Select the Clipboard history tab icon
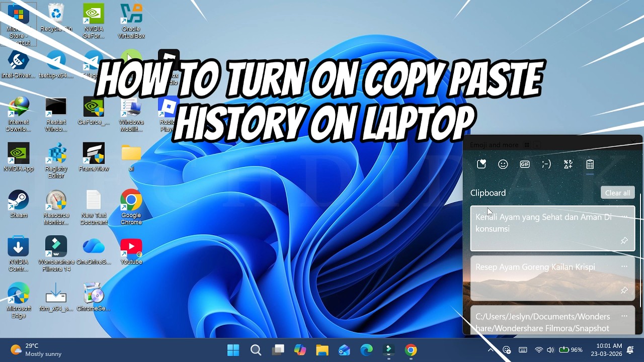The height and width of the screenshot is (362, 644). coord(590,164)
